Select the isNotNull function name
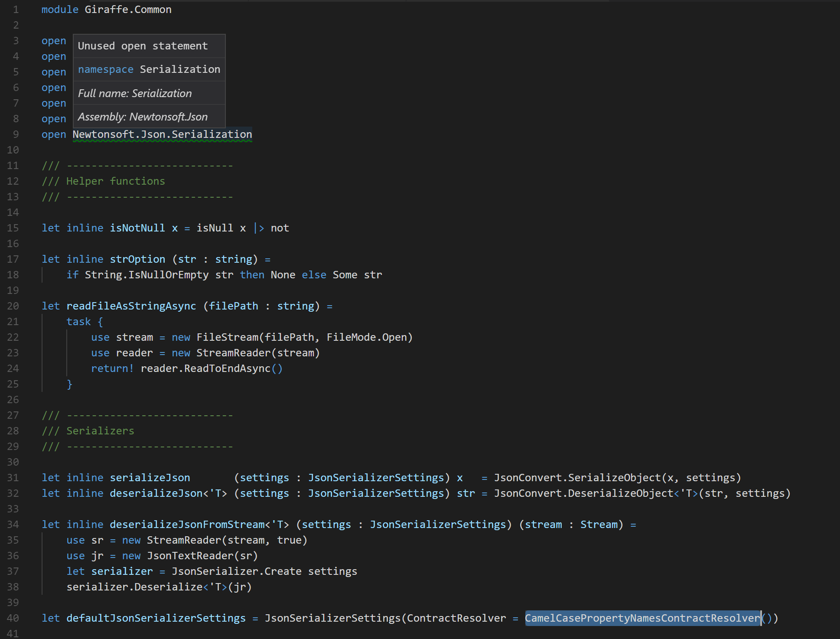840x639 pixels. click(x=137, y=228)
